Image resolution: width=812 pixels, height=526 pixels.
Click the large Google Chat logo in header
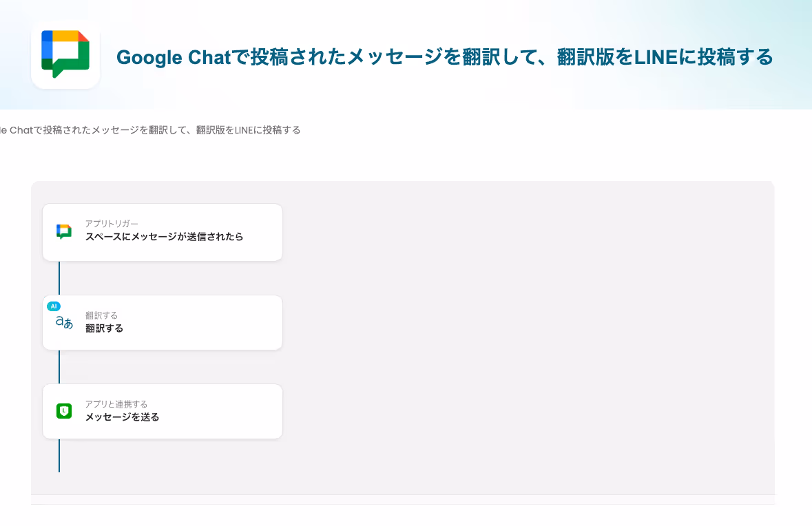click(65, 54)
